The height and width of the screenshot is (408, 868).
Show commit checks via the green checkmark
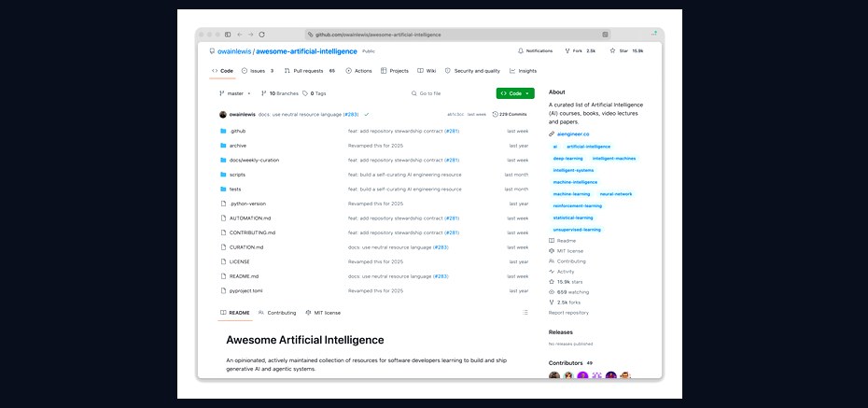pyautogui.click(x=367, y=115)
